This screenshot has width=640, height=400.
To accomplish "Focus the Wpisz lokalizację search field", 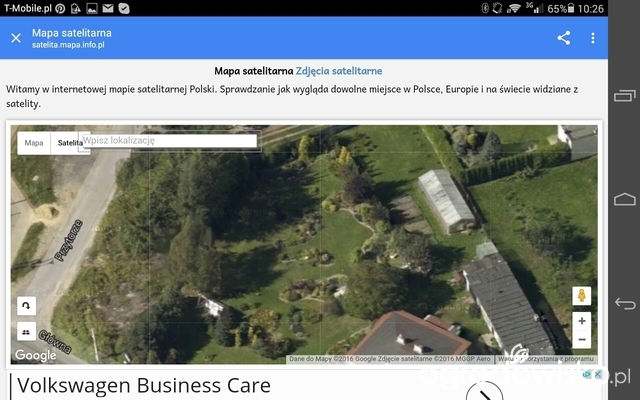I will [x=169, y=140].
